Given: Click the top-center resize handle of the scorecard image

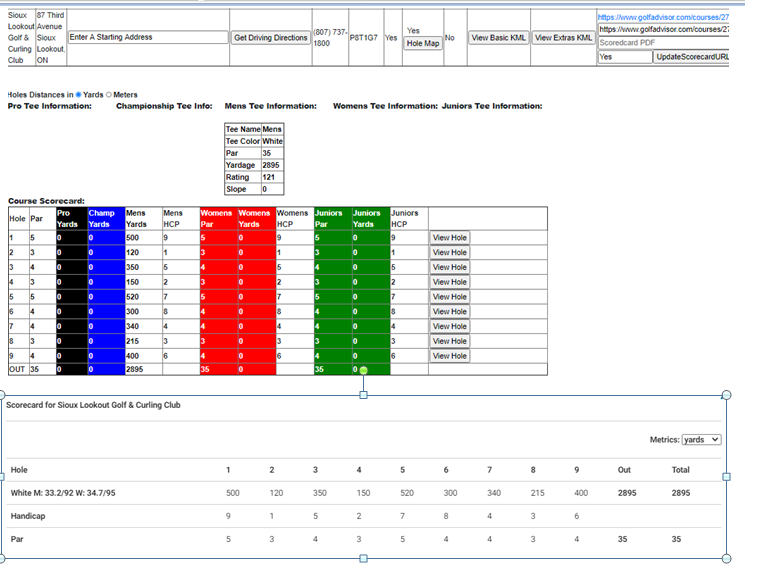Looking at the screenshot, I should (363, 395).
